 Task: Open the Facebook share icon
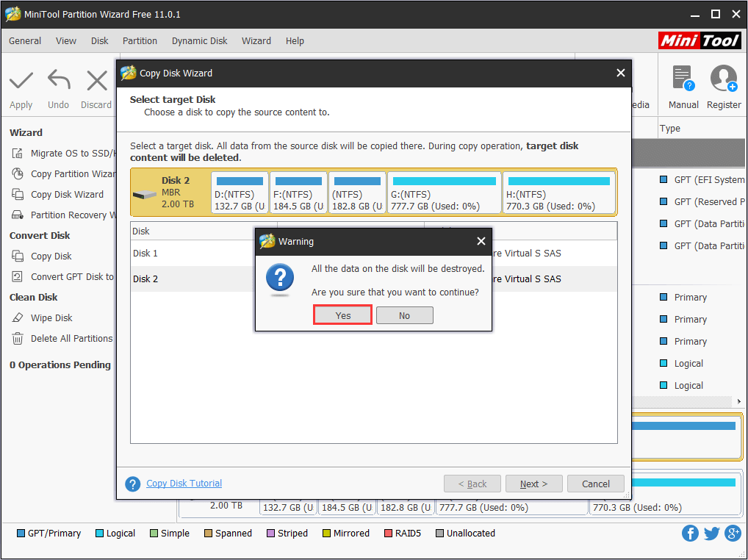690,534
